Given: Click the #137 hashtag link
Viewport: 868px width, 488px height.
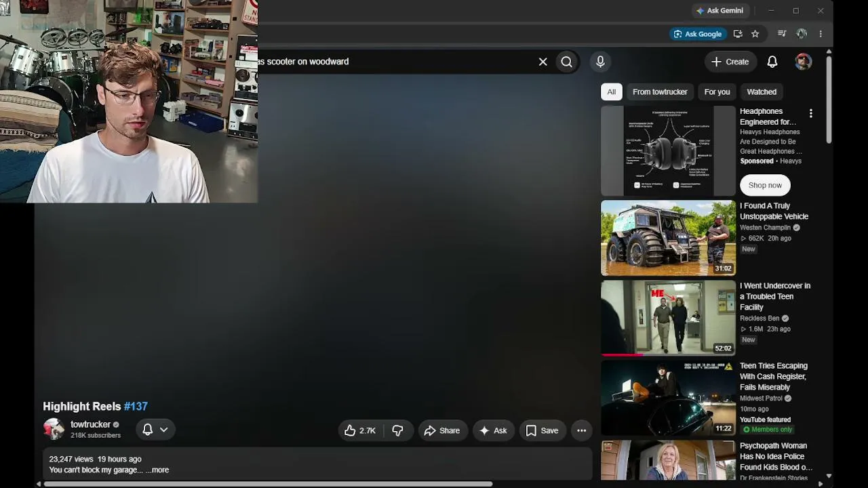Looking at the screenshot, I should tap(136, 407).
